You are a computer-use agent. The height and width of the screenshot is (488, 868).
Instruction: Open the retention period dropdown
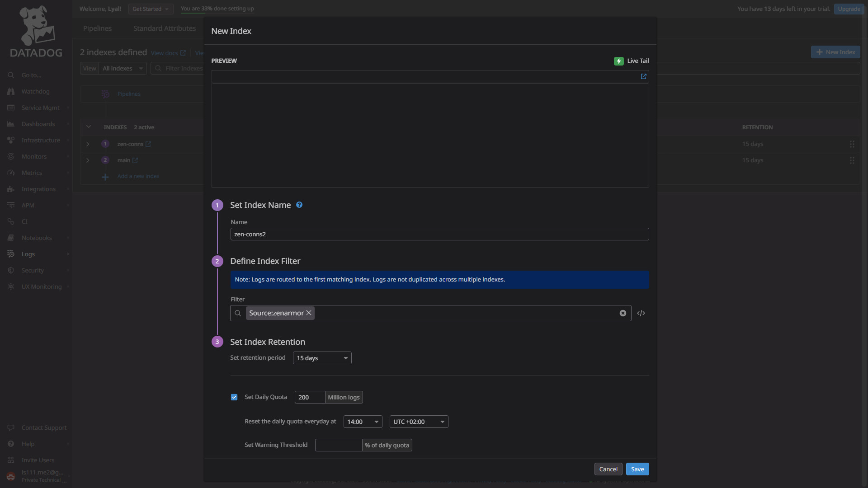[322, 358]
